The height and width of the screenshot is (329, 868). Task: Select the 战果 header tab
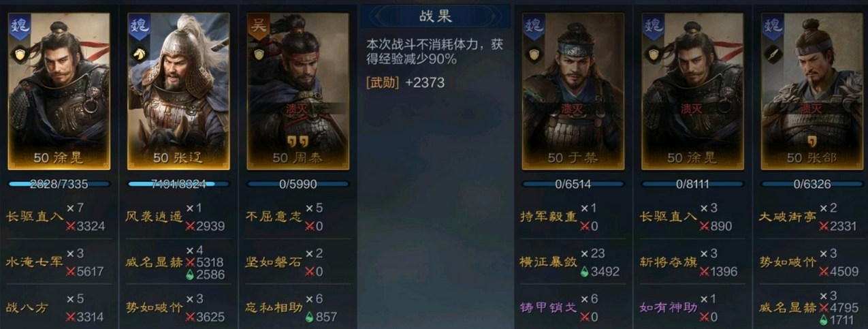(436, 15)
